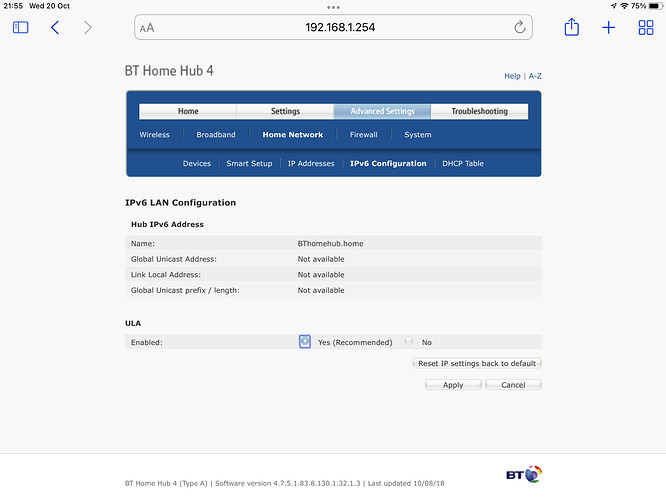The image size is (666, 500).
Task: Select No for ULA enabled
Action: coord(409,341)
